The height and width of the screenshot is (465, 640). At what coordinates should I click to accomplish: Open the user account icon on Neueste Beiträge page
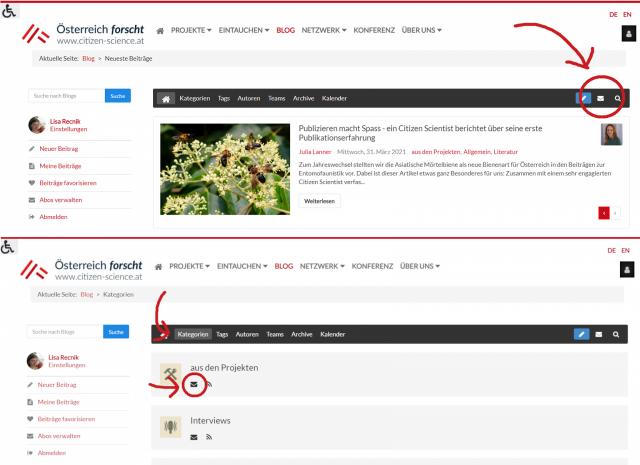coord(629,34)
